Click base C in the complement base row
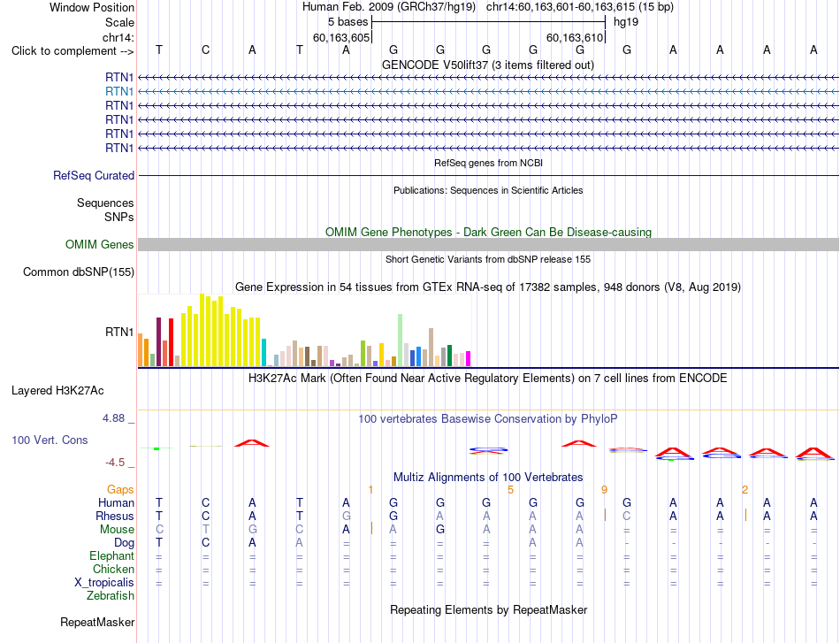This screenshot has width=840, height=643. (x=206, y=50)
